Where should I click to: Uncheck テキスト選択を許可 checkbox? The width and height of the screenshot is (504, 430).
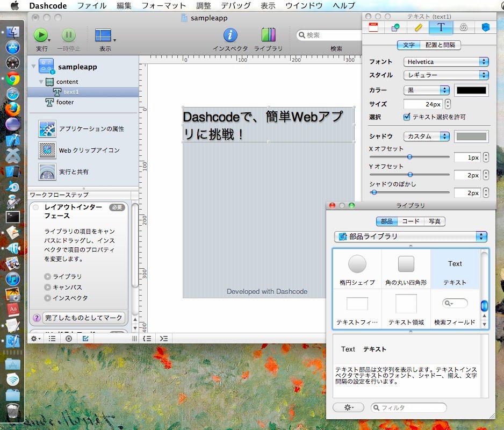coord(407,117)
